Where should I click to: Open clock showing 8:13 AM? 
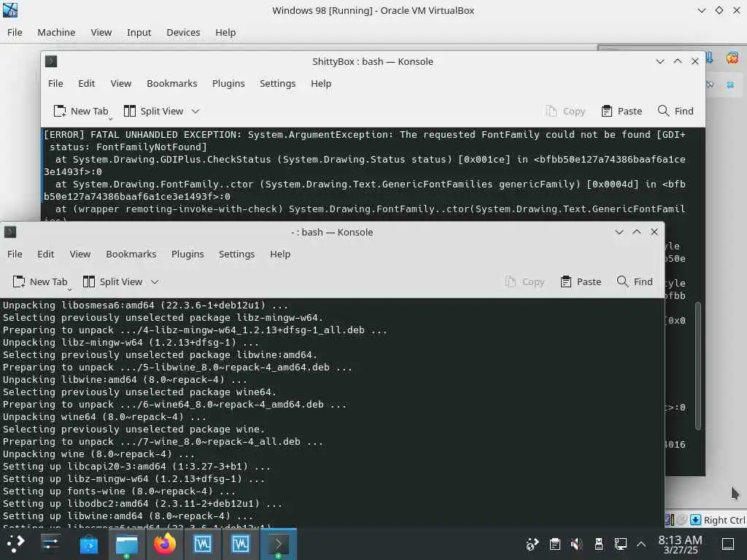(681, 544)
